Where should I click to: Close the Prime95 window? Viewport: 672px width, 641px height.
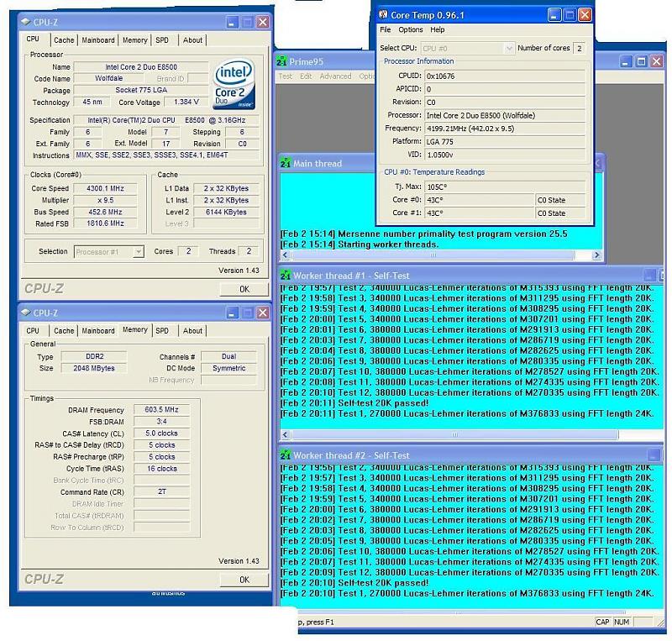click(x=657, y=61)
